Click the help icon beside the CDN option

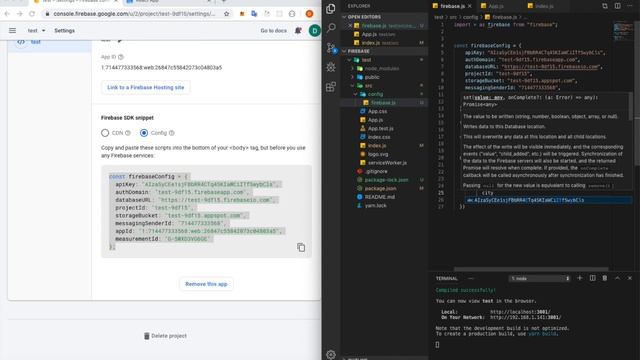(x=128, y=133)
